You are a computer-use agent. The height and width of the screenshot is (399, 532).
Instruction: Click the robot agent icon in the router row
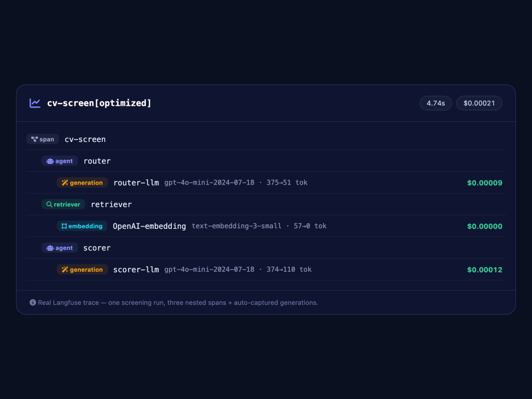click(50, 161)
